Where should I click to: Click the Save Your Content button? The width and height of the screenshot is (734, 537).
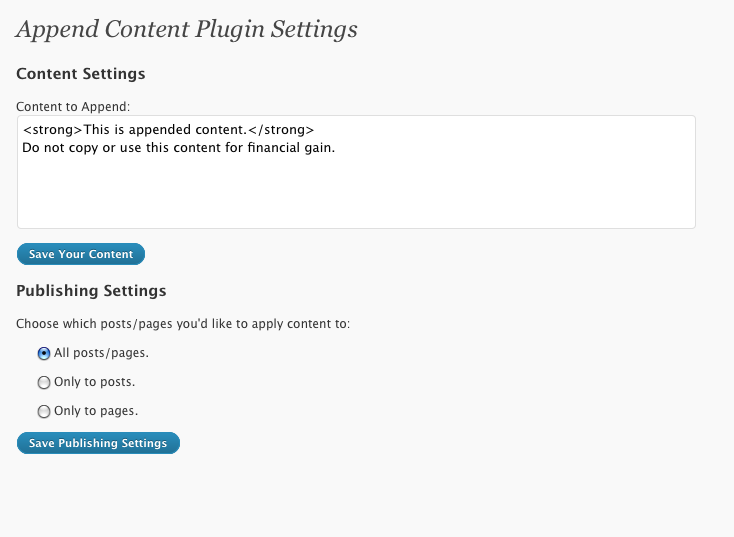pyautogui.click(x=81, y=254)
